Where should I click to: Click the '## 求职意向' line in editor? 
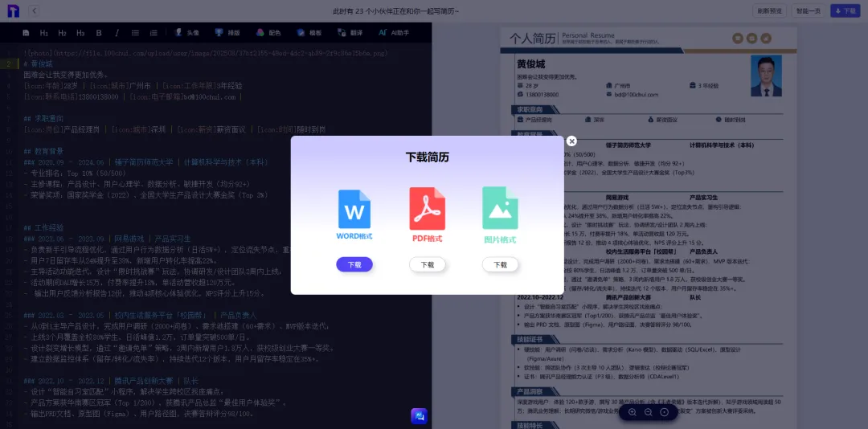43,118
